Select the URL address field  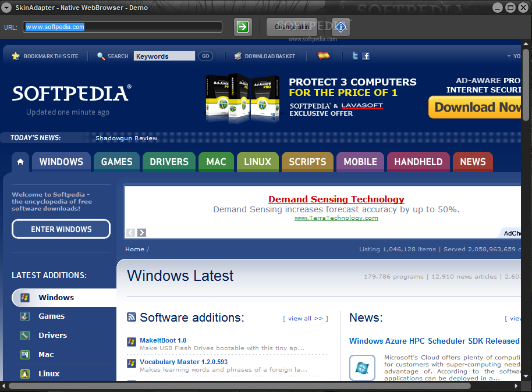(x=122, y=27)
